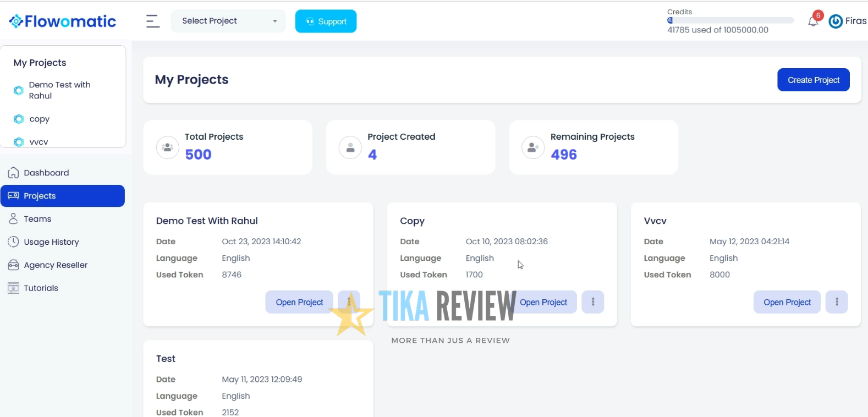Click the date 'Oct 23, 2023 14:10:42'
868x417 pixels.
pos(261,242)
